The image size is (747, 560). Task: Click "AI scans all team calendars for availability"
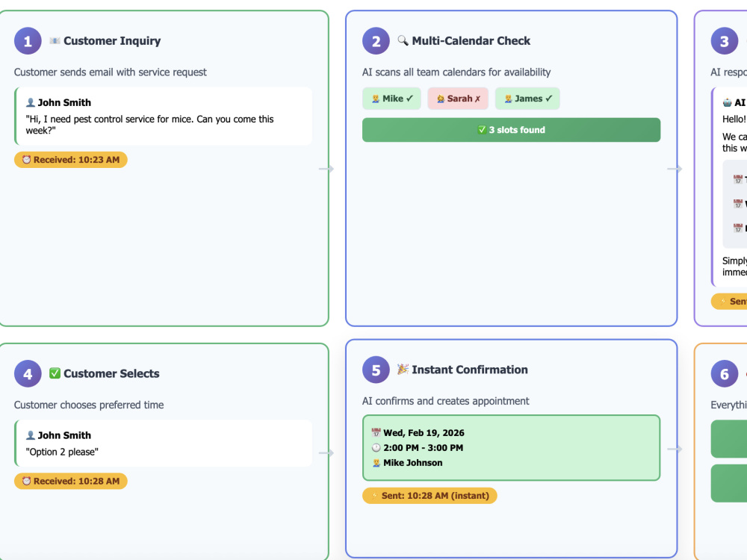pos(456,72)
